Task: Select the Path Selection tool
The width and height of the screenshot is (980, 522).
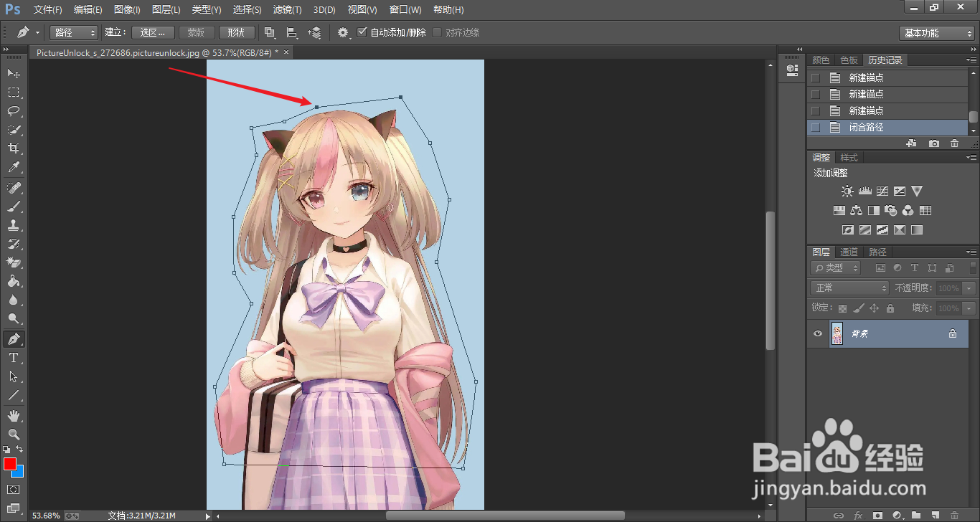Action: pos(14,376)
